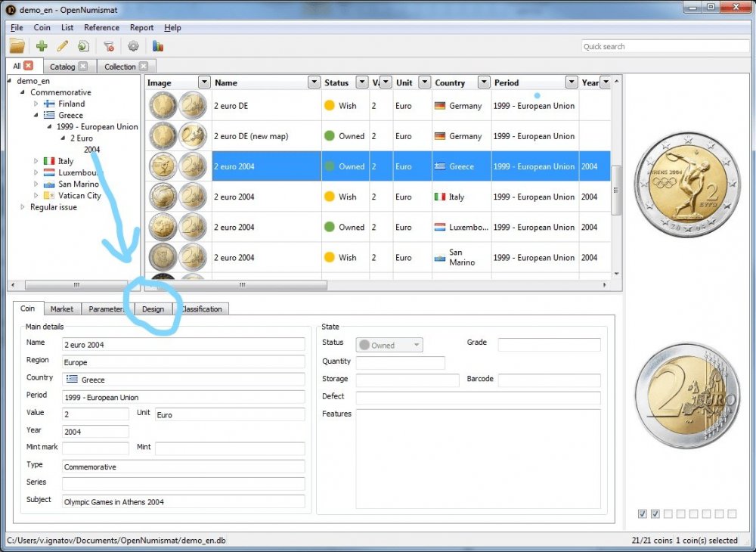Open the Name column filter dropdown
This screenshot has height=552, width=756.
314,82
